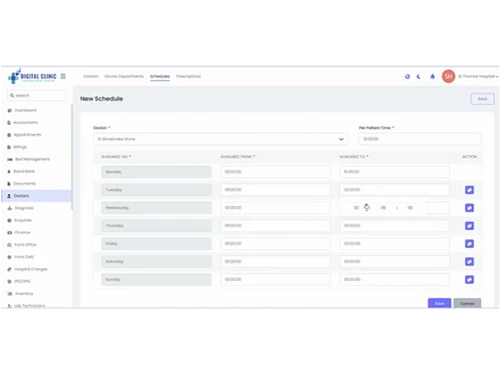Click the sidebar Search field
The image size is (500, 375).
[x=37, y=95]
